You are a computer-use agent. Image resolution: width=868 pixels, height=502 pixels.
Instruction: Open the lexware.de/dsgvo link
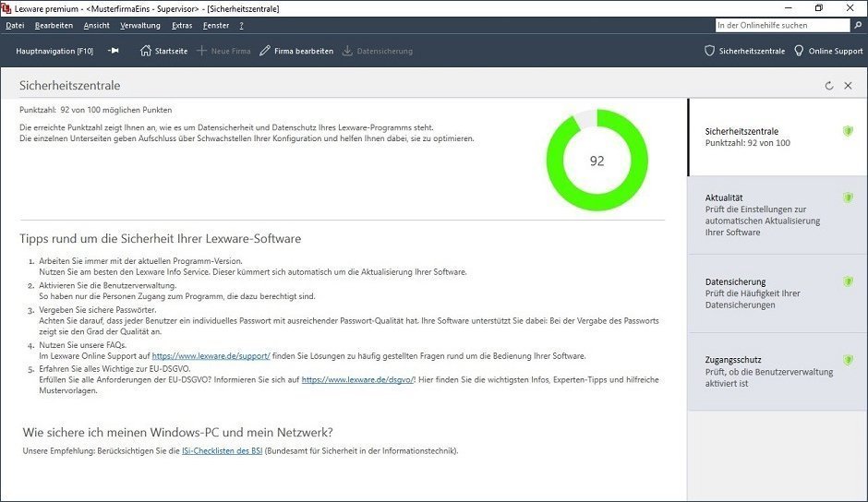point(357,379)
